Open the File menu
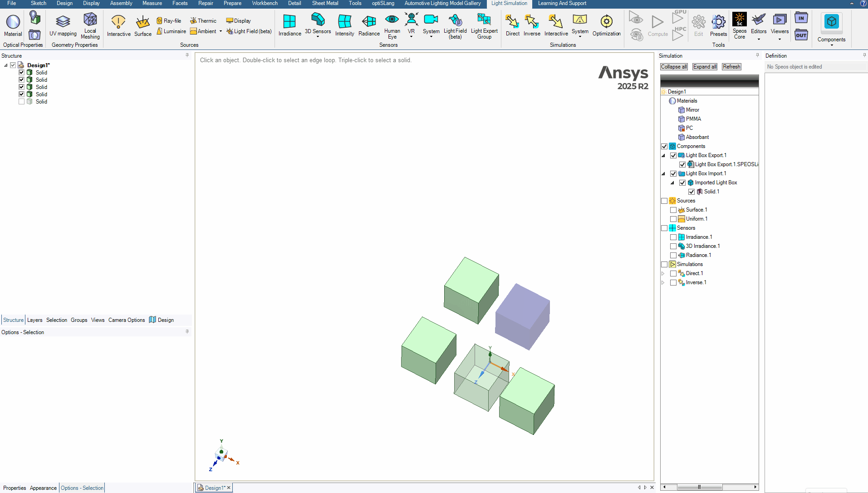 pyautogui.click(x=12, y=3)
